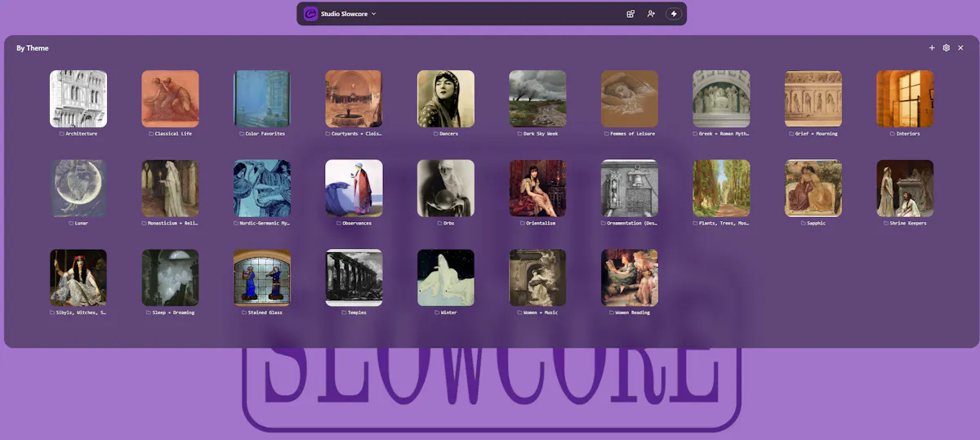
Task: Open the widgets grid icon in top bar
Action: [x=630, y=14]
